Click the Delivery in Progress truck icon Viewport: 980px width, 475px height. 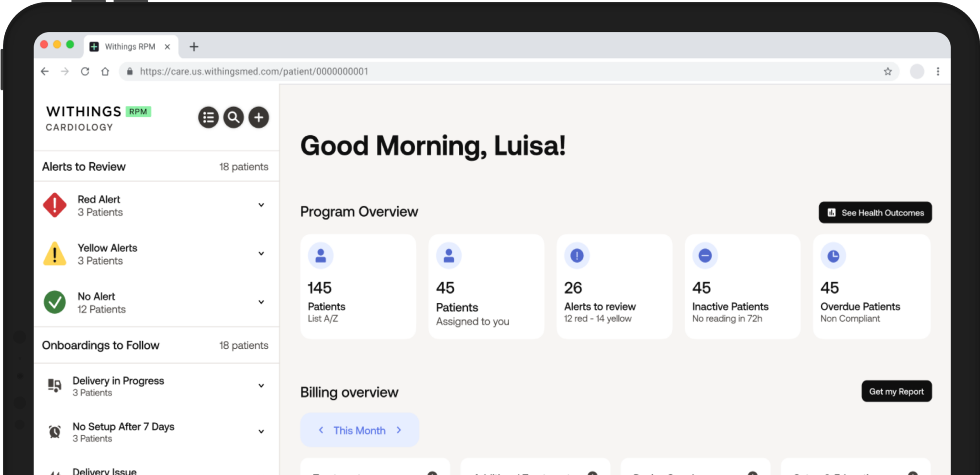click(54, 386)
